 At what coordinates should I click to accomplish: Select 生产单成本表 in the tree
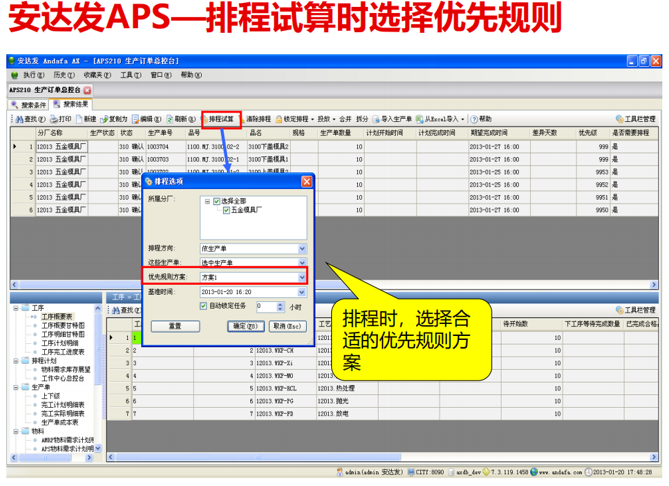tap(59, 422)
